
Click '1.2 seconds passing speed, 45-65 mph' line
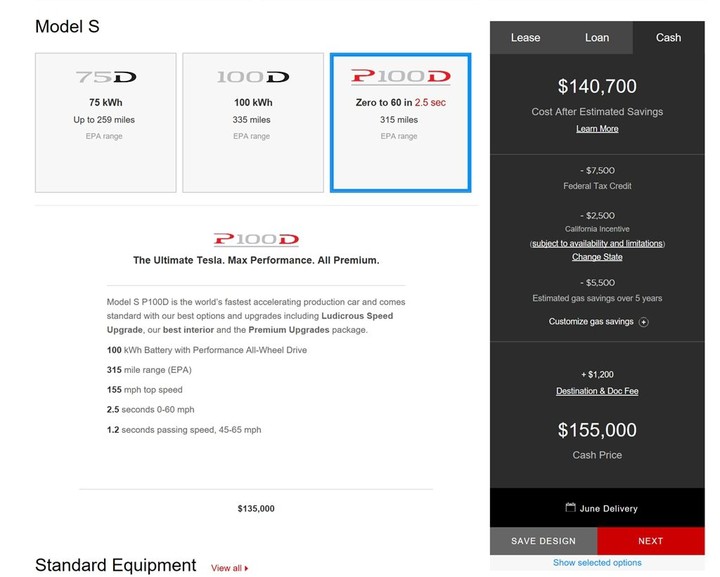pyautogui.click(x=184, y=430)
